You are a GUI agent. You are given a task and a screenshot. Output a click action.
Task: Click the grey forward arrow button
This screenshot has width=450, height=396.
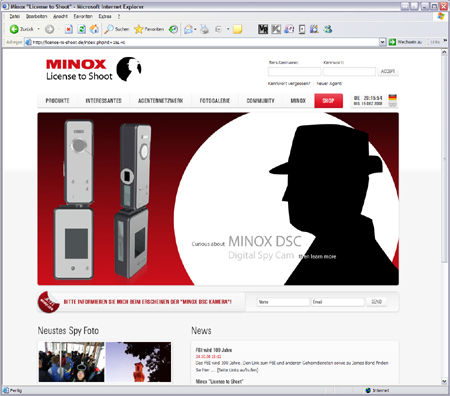point(49,29)
